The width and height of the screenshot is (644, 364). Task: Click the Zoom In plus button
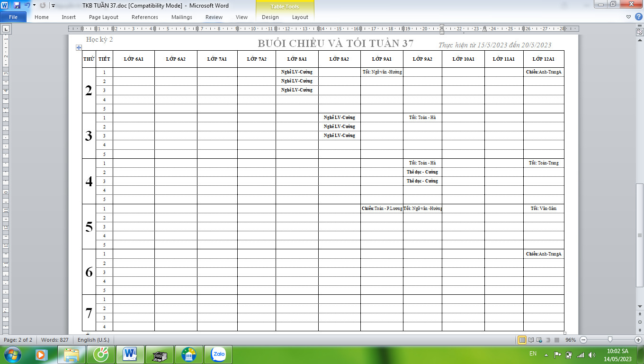coord(638,340)
